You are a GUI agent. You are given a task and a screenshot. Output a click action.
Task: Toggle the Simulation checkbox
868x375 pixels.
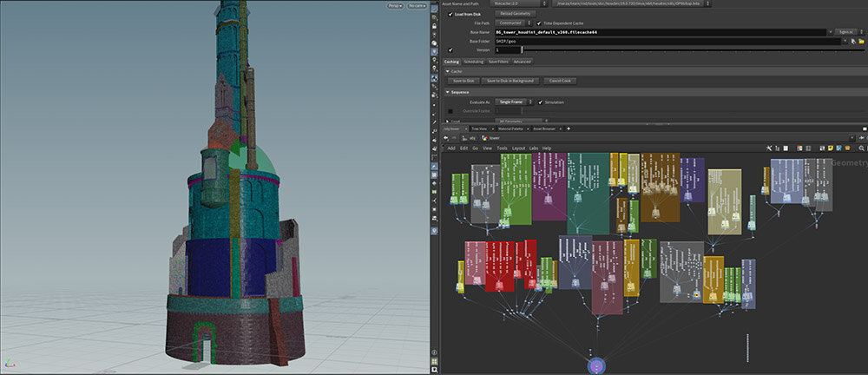541,102
